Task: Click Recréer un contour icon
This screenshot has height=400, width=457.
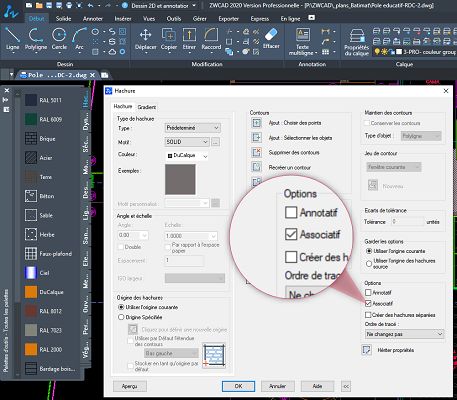Action: tap(256, 167)
